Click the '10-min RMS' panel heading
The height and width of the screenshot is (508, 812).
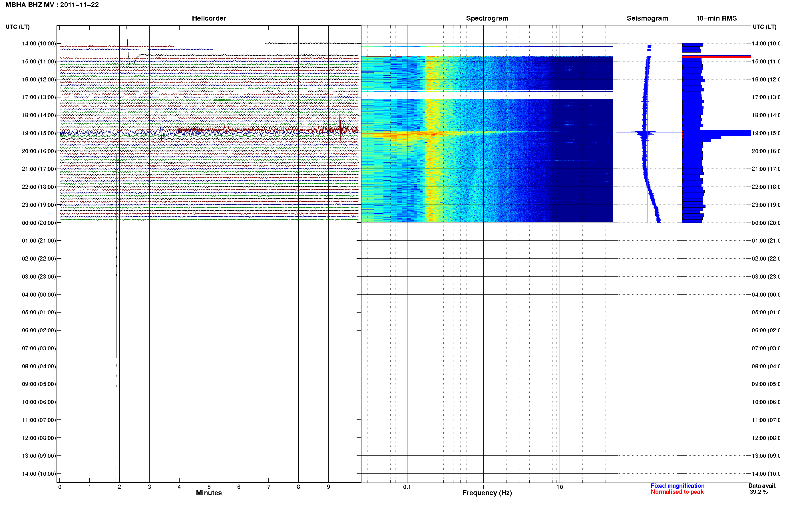pos(716,19)
